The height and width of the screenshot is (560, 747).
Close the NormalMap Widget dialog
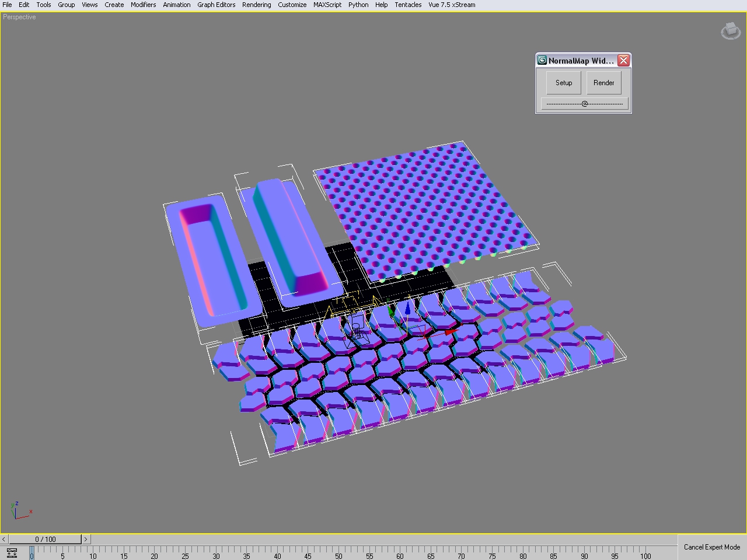pos(623,61)
